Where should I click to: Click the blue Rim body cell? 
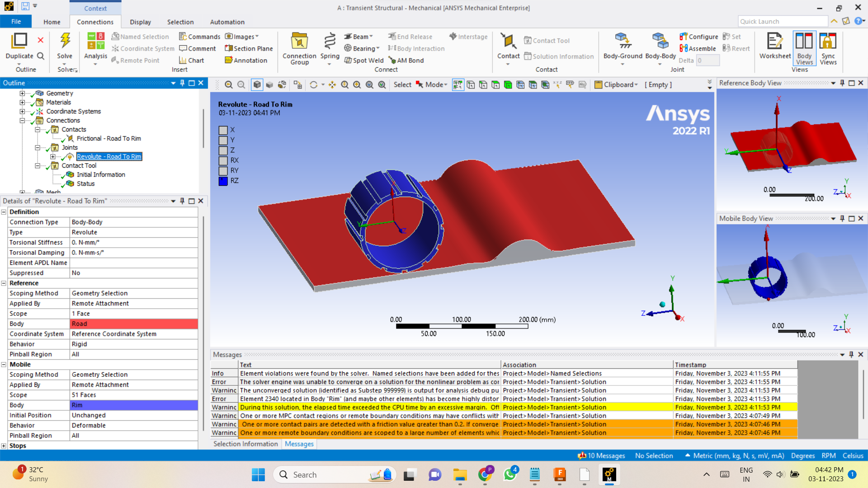(x=134, y=405)
